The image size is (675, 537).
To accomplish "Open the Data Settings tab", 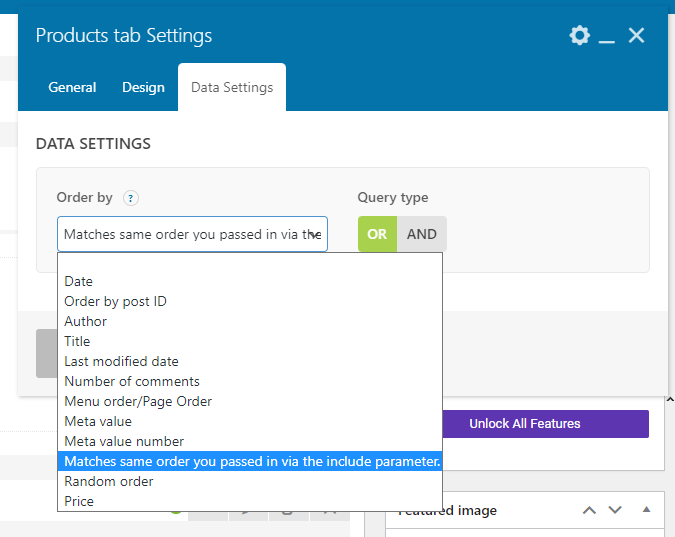I will coord(232,87).
